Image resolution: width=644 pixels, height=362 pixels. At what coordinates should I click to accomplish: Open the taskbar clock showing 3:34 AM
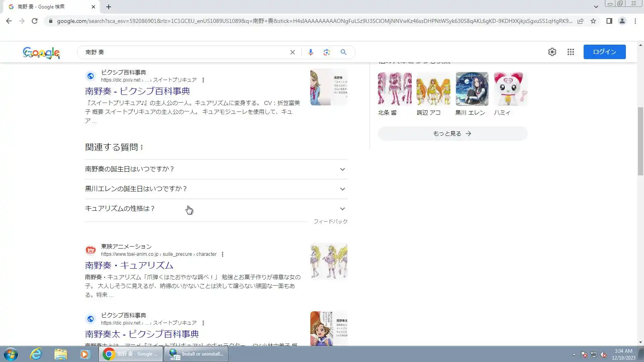(623, 354)
